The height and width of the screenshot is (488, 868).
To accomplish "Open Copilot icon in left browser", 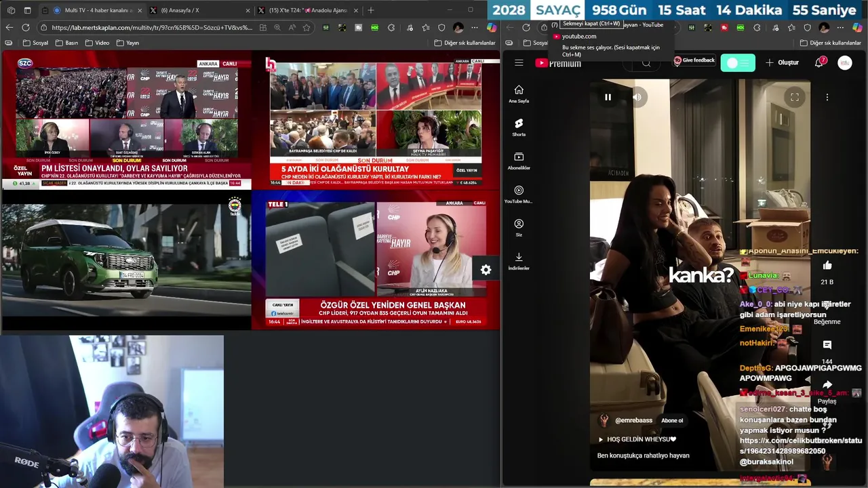I will (x=492, y=28).
